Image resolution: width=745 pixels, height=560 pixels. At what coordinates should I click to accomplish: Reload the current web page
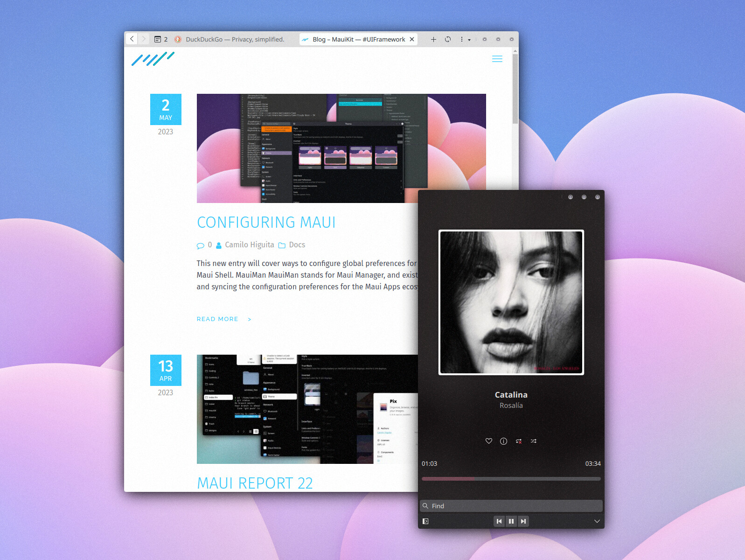coord(448,39)
